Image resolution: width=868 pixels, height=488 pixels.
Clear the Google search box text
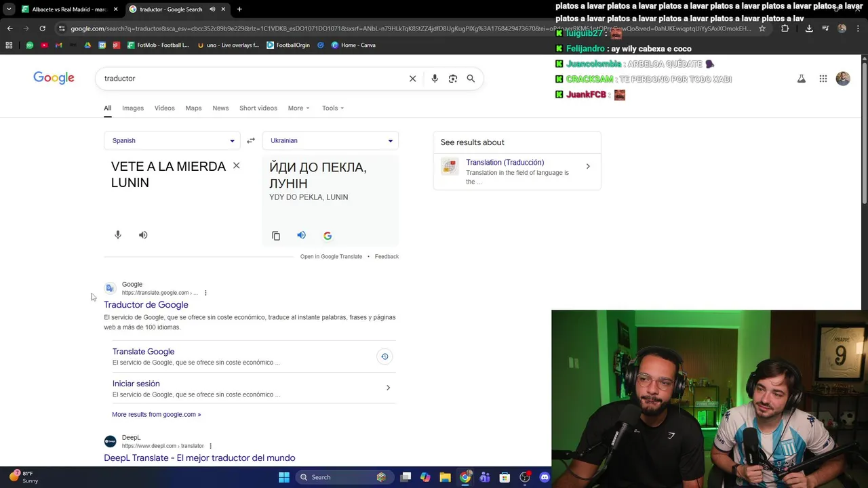(412, 79)
